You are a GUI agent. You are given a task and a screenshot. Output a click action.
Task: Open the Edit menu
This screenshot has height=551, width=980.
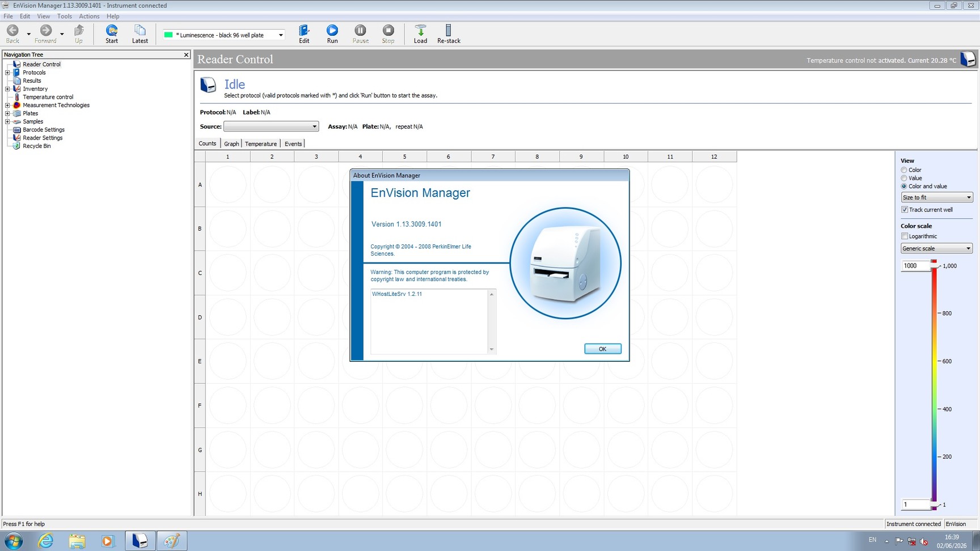pyautogui.click(x=25, y=16)
